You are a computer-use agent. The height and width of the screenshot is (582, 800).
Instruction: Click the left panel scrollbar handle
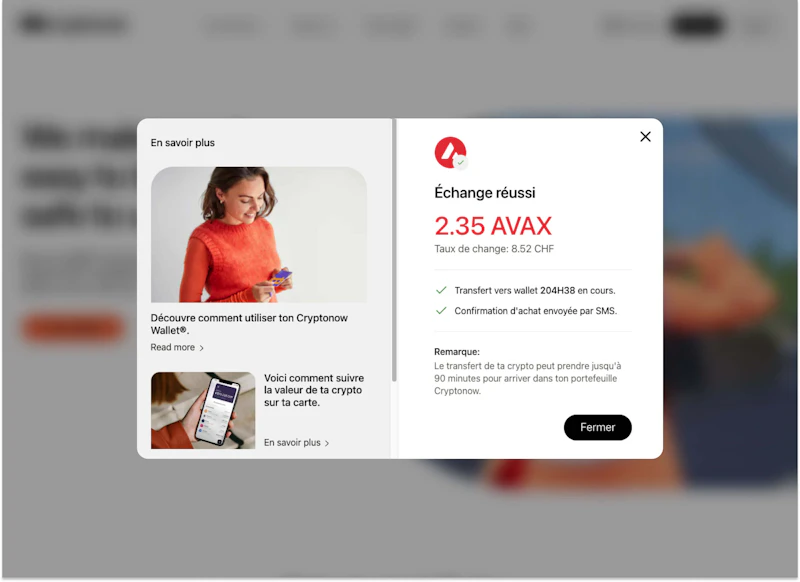click(394, 250)
